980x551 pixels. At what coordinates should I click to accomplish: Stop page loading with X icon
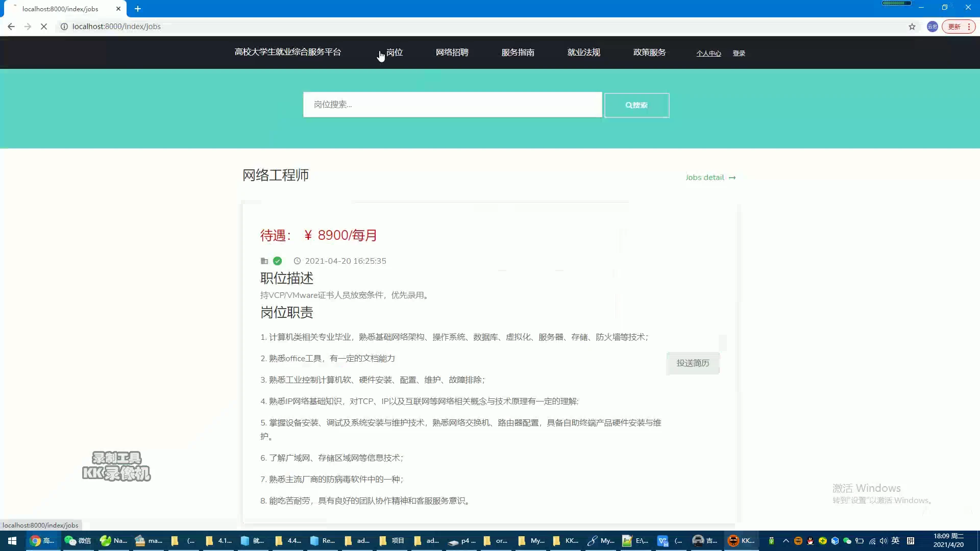(44, 27)
